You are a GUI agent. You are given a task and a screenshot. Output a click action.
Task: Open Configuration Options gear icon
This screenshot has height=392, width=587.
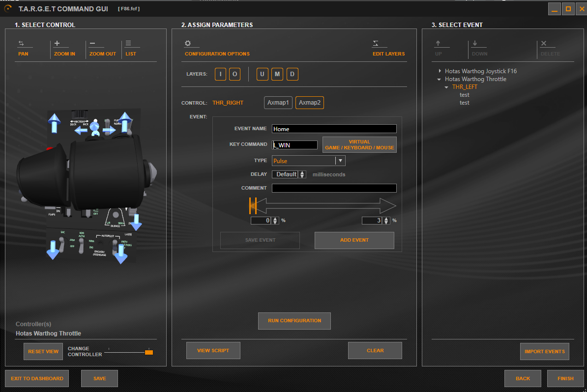click(x=188, y=44)
